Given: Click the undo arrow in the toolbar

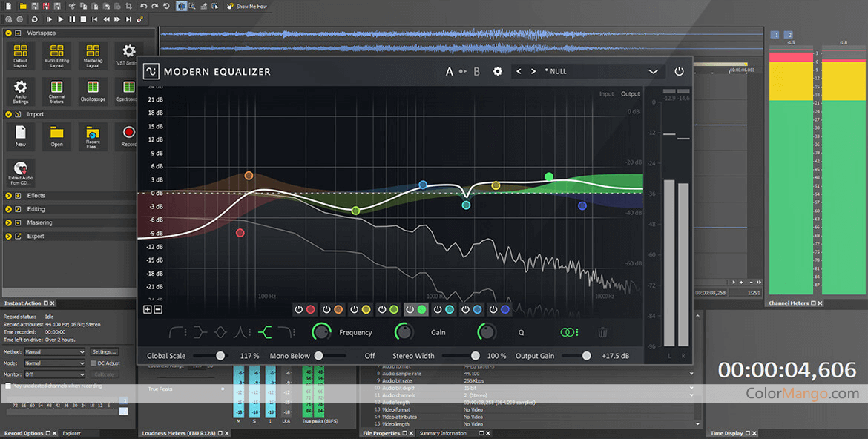Looking at the screenshot, I should pos(143,6).
